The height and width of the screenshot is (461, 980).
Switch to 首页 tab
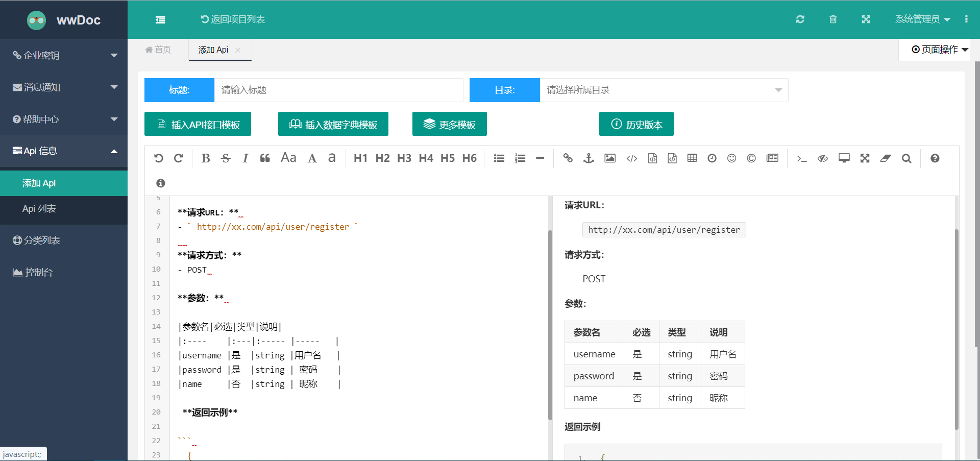(x=158, y=50)
